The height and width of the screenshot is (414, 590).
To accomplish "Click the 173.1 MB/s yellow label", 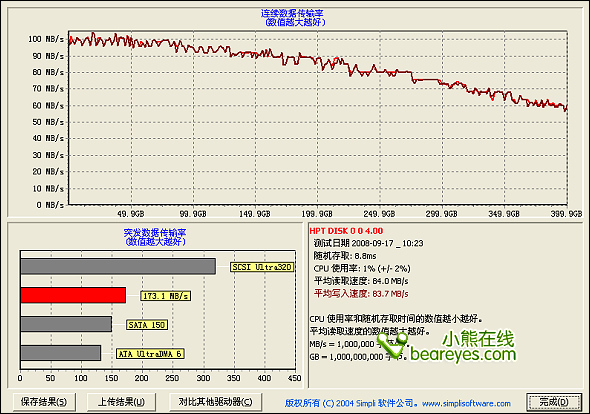I will pyautogui.click(x=166, y=296).
